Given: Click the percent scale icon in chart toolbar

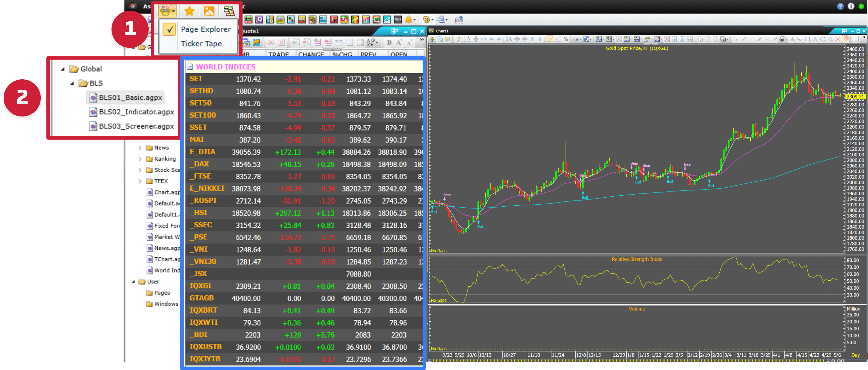Looking at the screenshot, I should (566, 40).
